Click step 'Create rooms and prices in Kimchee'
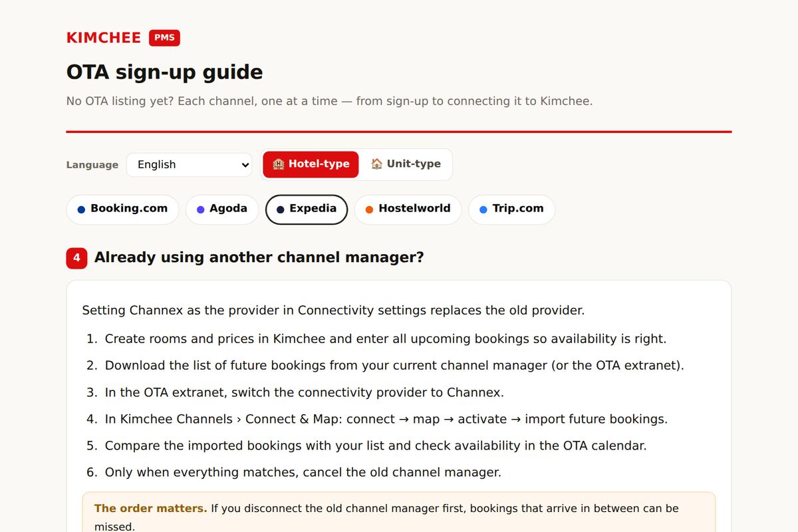Image resolution: width=798 pixels, height=532 pixels. click(x=386, y=339)
